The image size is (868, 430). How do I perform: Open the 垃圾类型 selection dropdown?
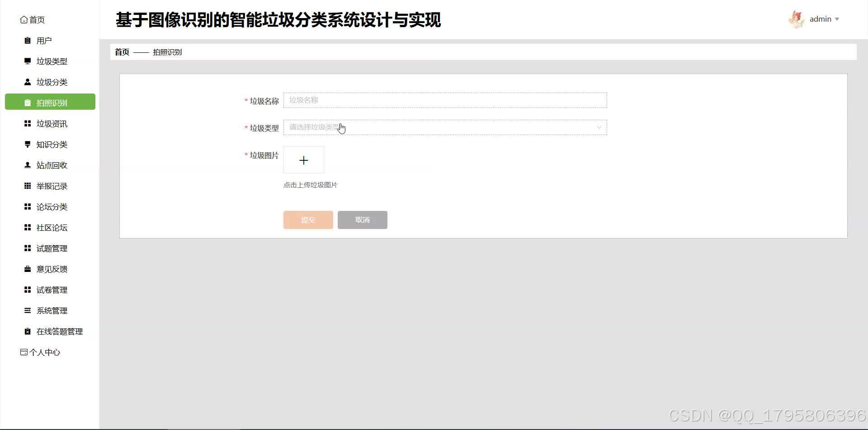[444, 127]
